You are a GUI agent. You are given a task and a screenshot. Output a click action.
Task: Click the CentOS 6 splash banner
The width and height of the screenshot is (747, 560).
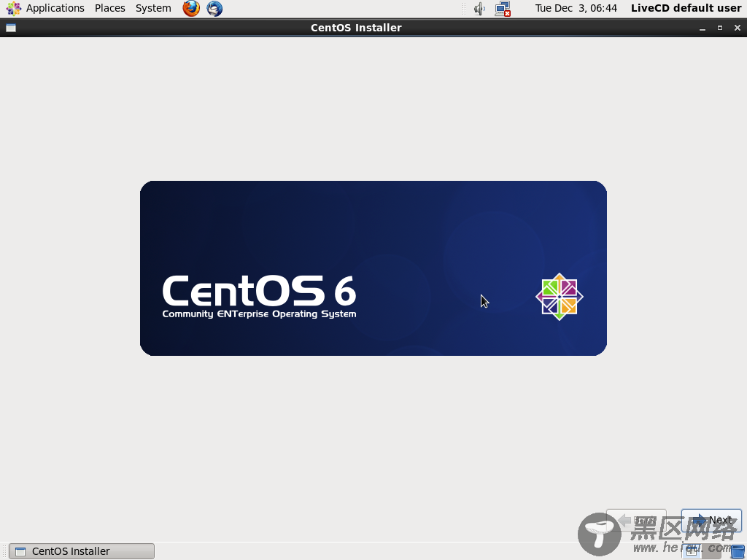[373, 268]
